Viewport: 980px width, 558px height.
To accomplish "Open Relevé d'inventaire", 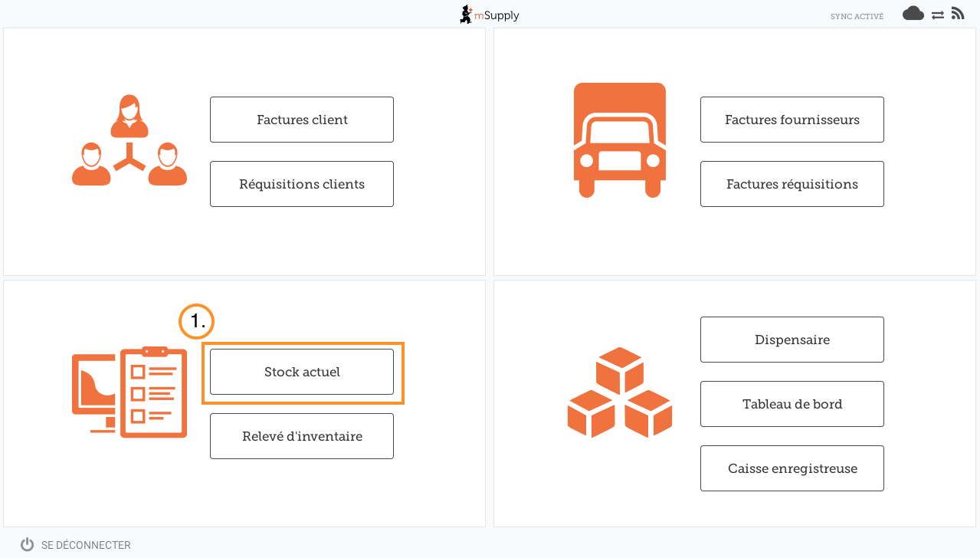I will click(x=302, y=436).
